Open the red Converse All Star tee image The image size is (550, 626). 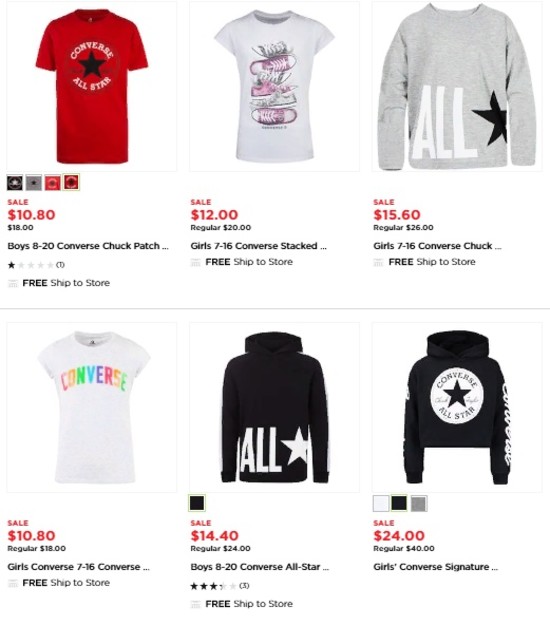[x=92, y=87]
